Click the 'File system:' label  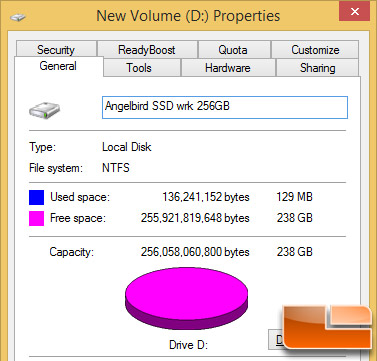click(x=56, y=168)
